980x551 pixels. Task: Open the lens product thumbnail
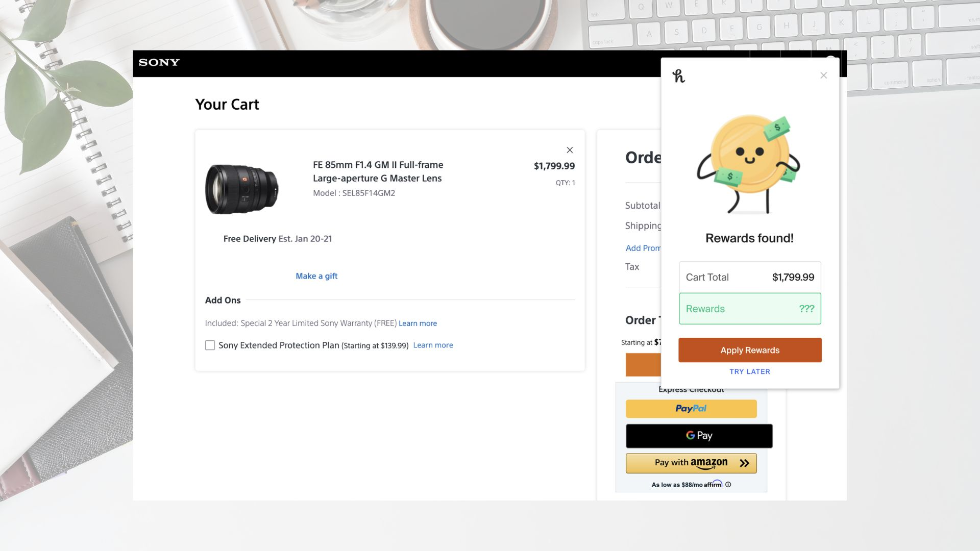tap(242, 189)
